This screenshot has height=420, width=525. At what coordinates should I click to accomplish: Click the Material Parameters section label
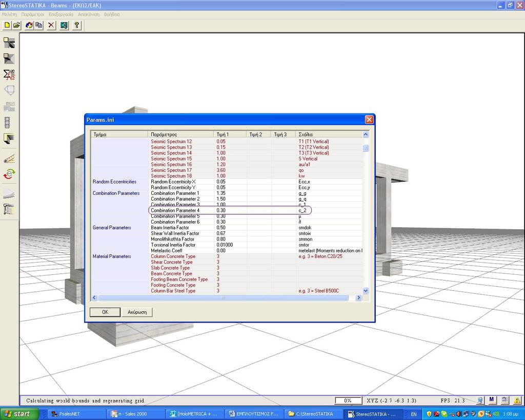[x=112, y=256]
